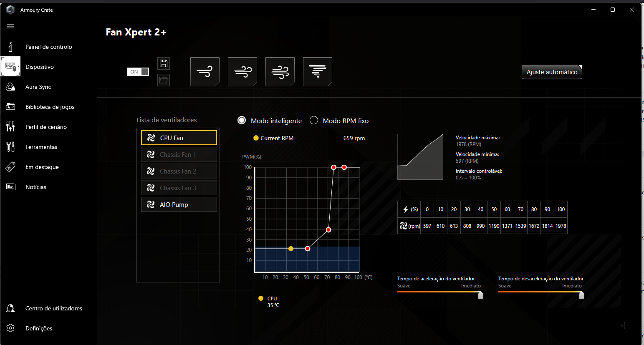This screenshot has width=644, height=345.
Task: Click the Aura Sync triangle icon
Action: [10, 87]
